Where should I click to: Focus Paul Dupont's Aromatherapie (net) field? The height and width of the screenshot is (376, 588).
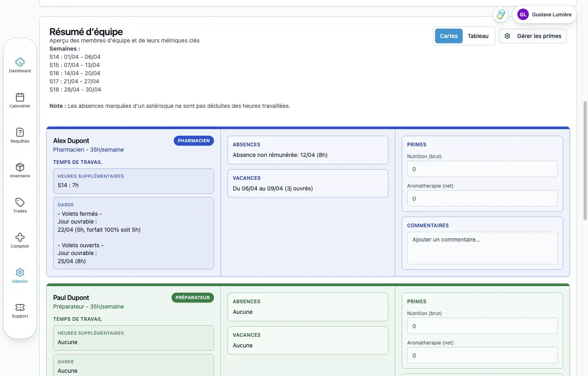pos(482,355)
